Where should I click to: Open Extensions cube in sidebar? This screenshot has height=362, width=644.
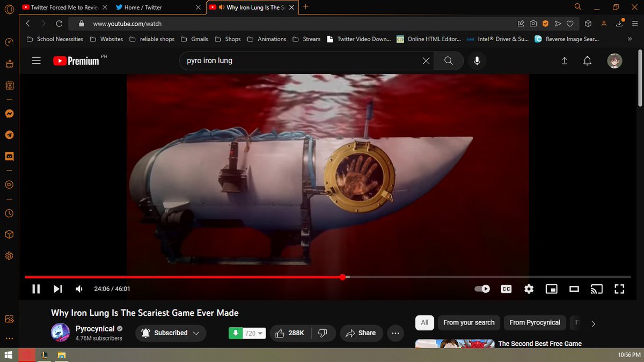pyautogui.click(x=9, y=234)
